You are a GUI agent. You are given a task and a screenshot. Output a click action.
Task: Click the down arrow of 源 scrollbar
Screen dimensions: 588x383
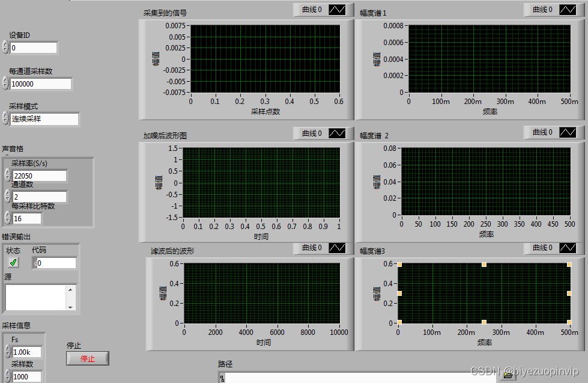[70, 307]
